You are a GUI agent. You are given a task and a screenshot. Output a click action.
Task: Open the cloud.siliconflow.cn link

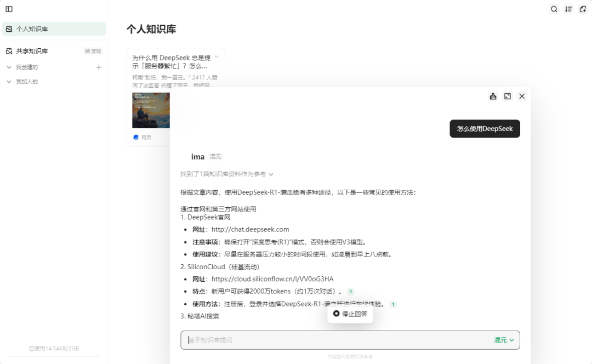[272, 279]
